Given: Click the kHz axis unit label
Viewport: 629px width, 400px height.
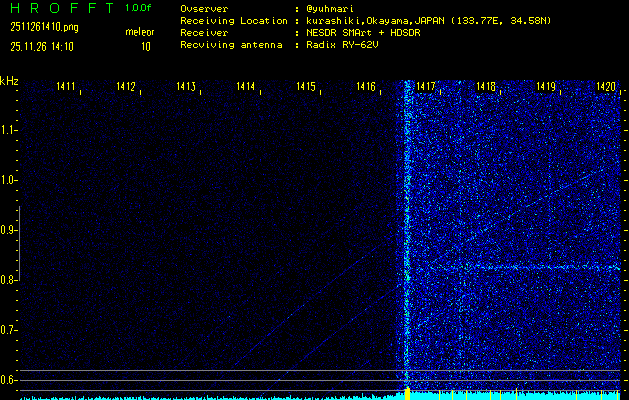Looking at the screenshot, I should 9,81.
